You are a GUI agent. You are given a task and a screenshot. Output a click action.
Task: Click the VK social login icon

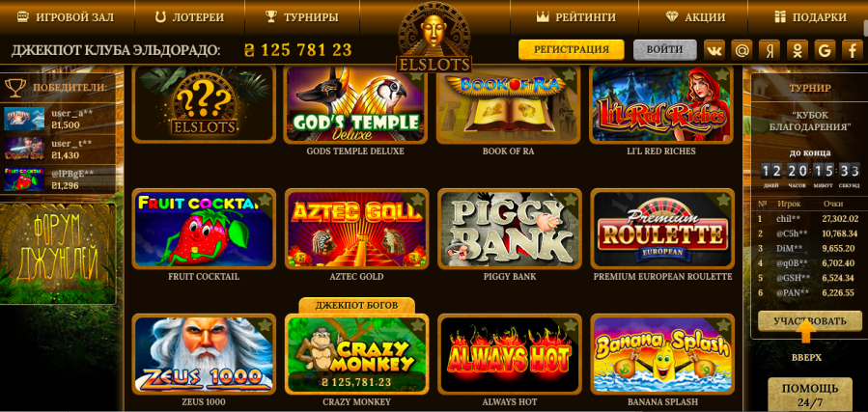click(x=714, y=50)
